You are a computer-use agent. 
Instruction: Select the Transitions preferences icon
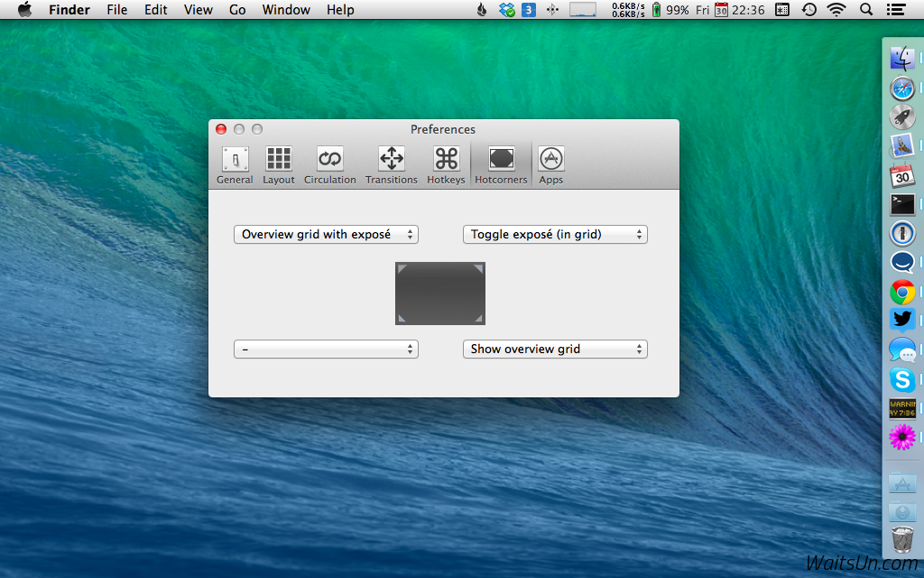(x=391, y=165)
